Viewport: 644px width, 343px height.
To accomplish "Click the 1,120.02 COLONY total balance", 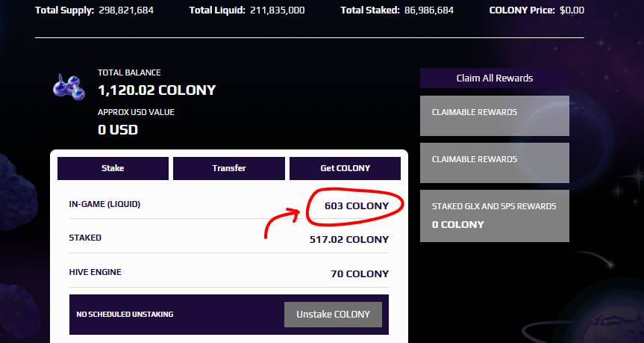I will (157, 90).
